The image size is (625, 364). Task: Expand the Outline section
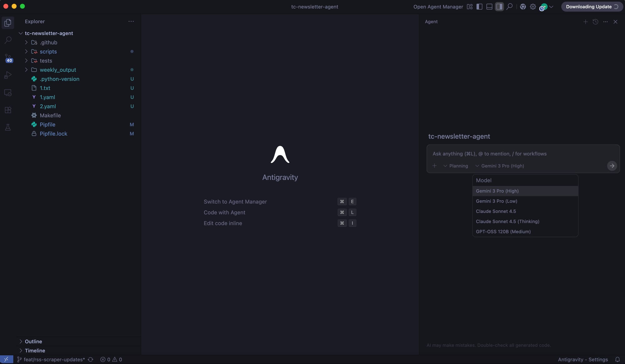click(x=33, y=342)
